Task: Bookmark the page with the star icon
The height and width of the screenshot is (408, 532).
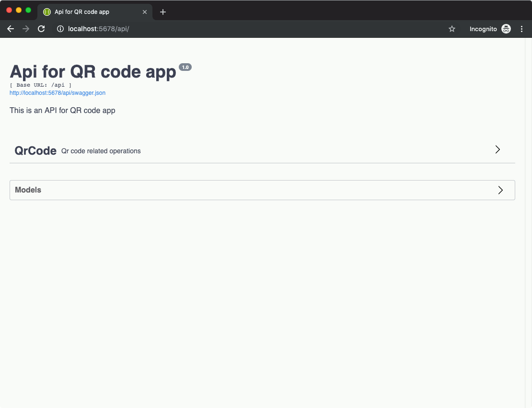Action: click(x=451, y=29)
